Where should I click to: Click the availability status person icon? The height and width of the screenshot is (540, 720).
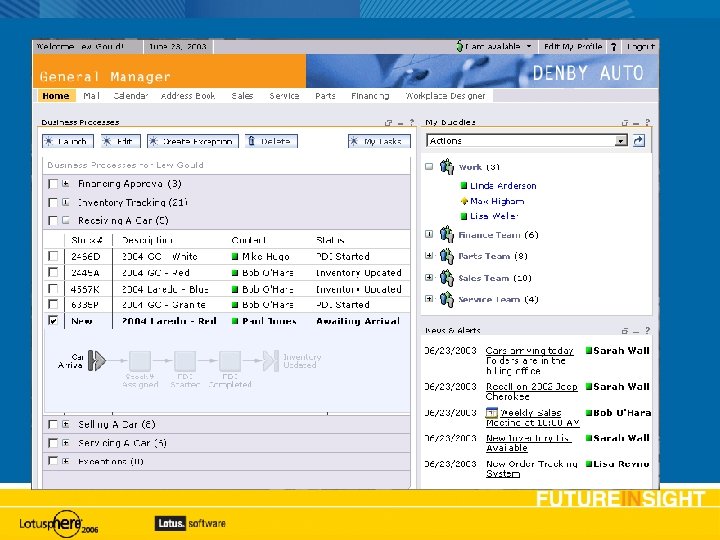pos(460,46)
